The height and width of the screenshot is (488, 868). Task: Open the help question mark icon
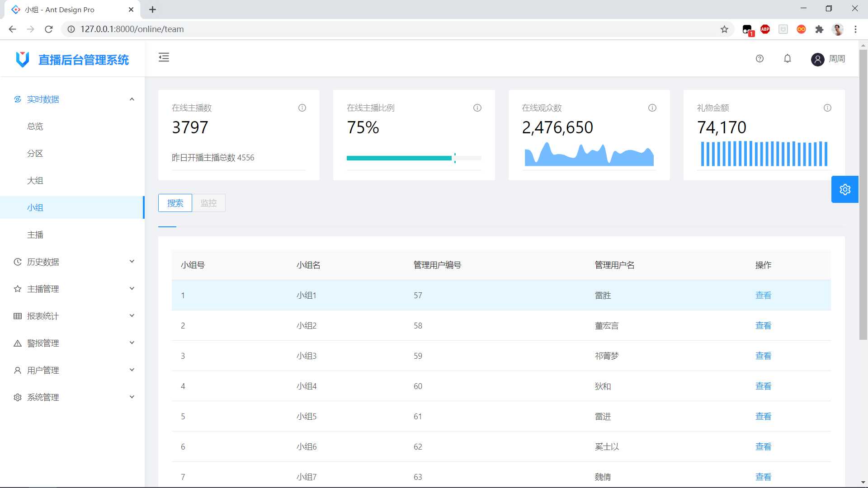[759, 59]
